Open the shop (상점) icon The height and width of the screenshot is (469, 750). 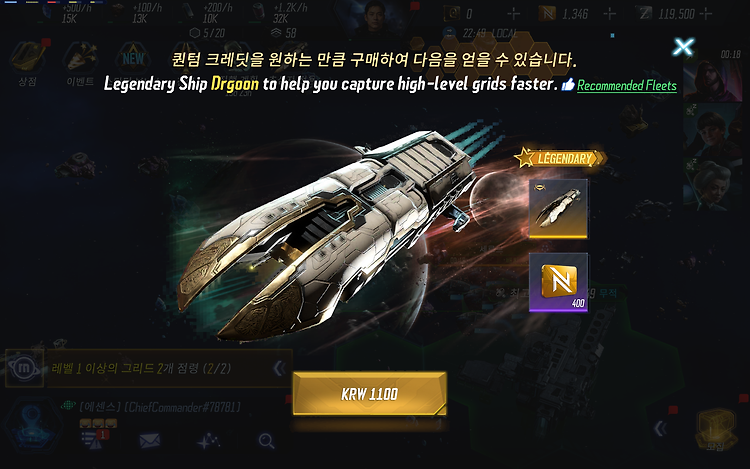tap(28, 62)
